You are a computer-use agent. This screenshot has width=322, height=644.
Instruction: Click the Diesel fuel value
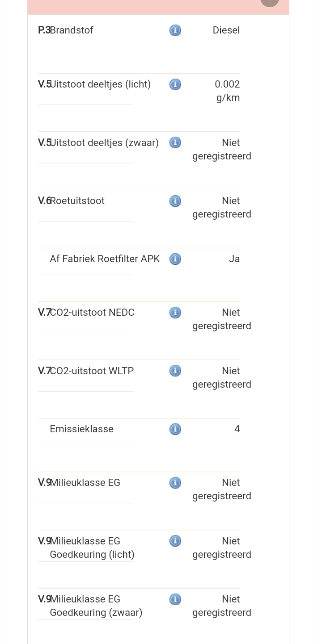click(x=226, y=30)
